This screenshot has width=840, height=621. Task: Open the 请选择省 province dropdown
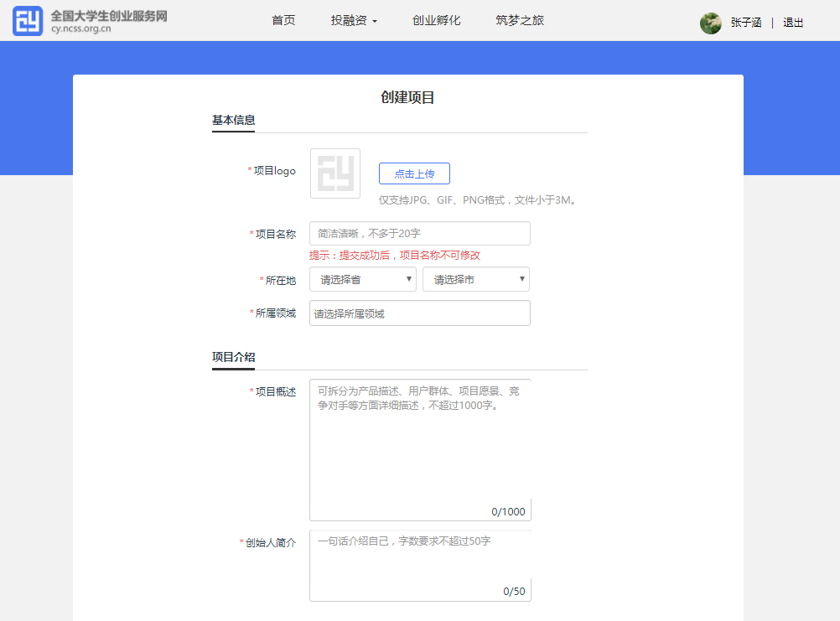(363, 279)
